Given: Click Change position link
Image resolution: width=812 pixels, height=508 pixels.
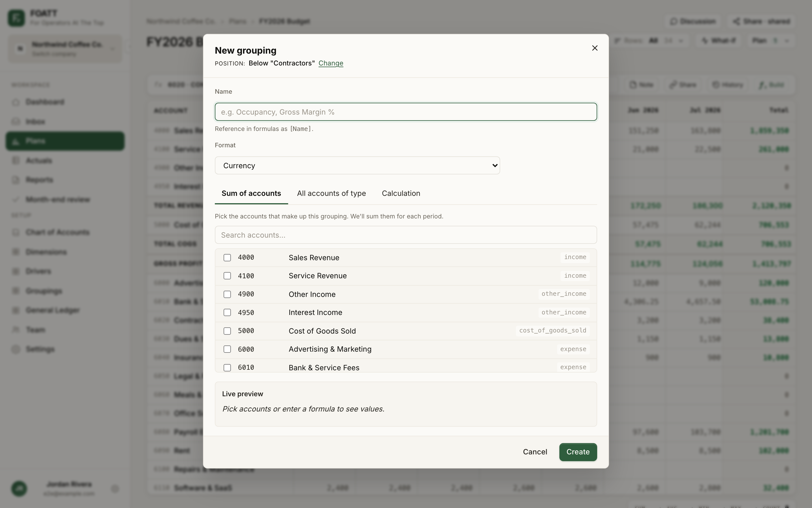Looking at the screenshot, I should point(330,63).
